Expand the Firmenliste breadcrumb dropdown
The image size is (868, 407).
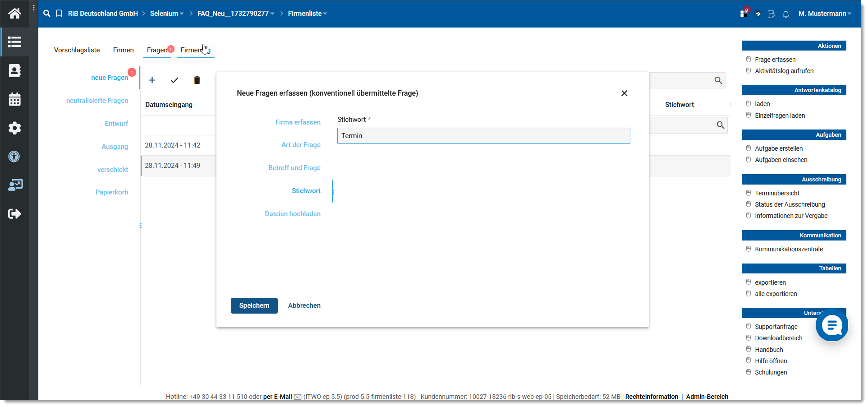pyautogui.click(x=308, y=14)
